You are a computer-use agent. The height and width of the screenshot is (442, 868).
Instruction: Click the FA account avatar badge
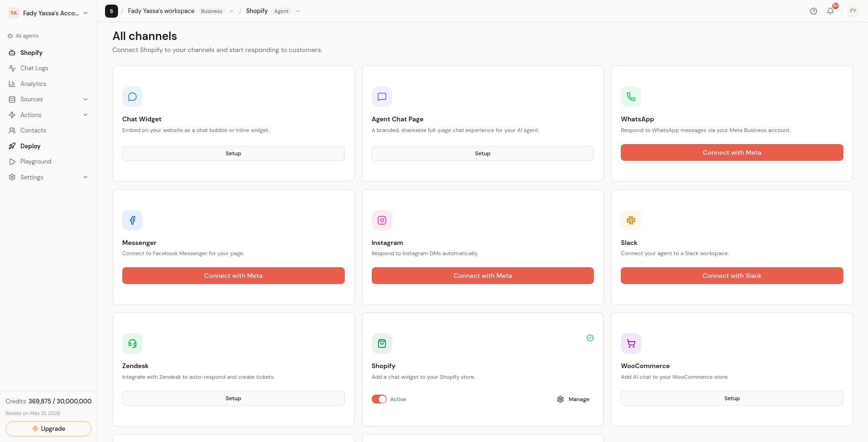14,13
